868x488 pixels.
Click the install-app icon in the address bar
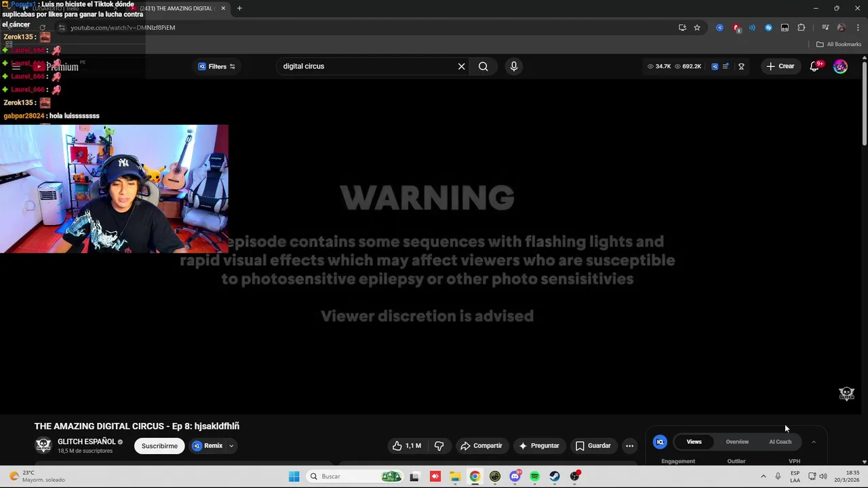tap(682, 28)
